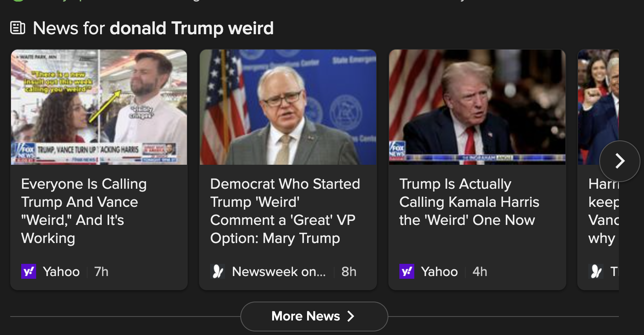Click the Newsweek source logo icon

pos(218,271)
